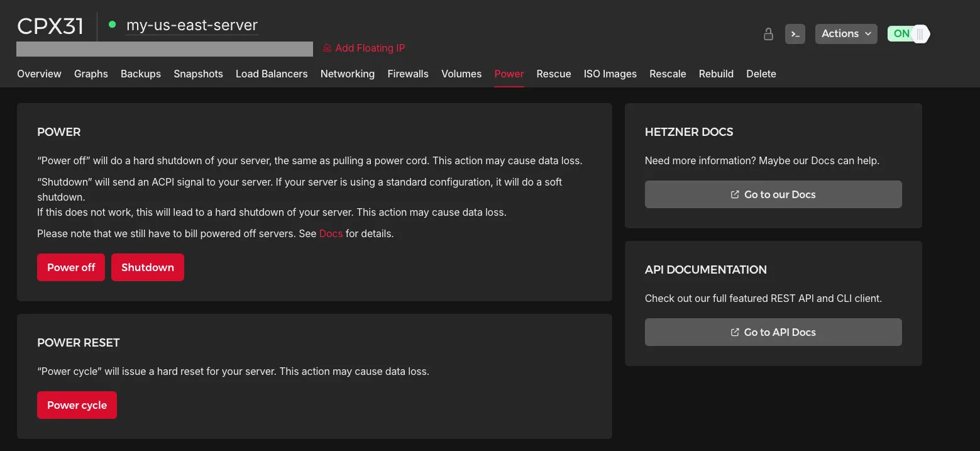This screenshot has height=451, width=980.
Task: Open the Actions dropdown menu
Action: click(847, 34)
